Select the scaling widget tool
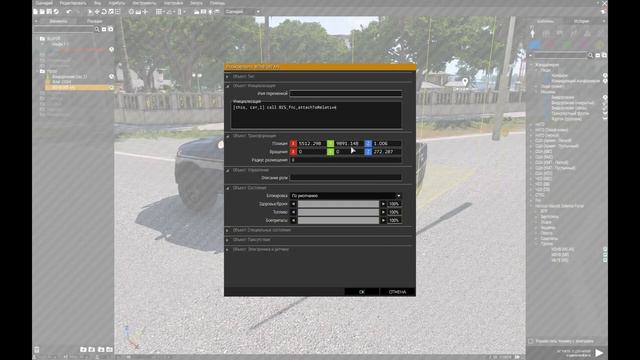Image resolution: width=640 pixels, height=360 pixels. click(111, 11)
